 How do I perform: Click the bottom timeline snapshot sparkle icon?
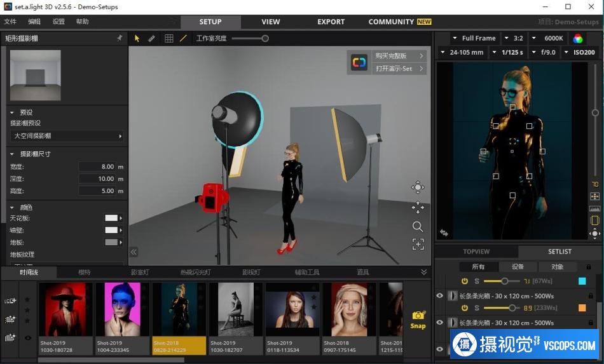(x=10, y=337)
